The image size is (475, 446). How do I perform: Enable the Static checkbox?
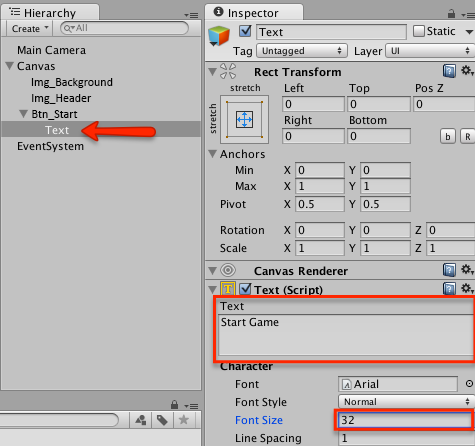pyautogui.click(x=419, y=31)
